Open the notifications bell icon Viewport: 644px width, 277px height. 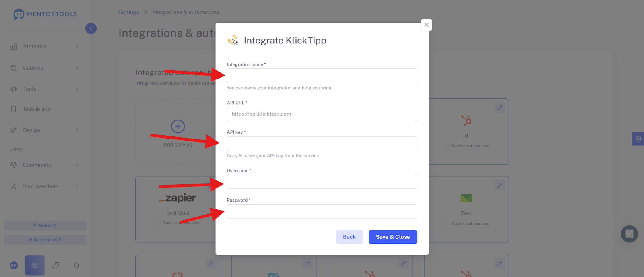[x=76, y=265]
